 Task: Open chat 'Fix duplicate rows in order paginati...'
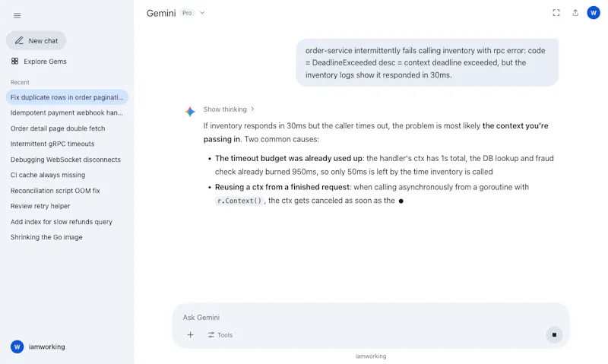click(x=67, y=97)
